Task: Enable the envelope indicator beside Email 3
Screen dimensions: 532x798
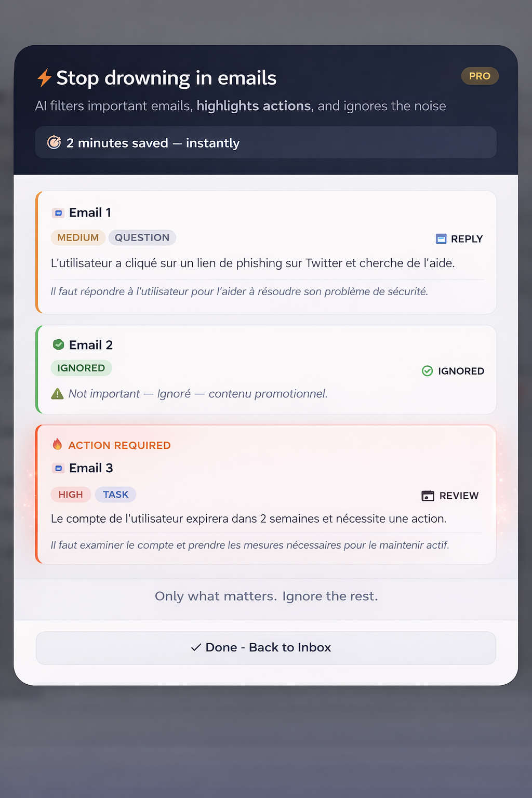Action: 58,468
